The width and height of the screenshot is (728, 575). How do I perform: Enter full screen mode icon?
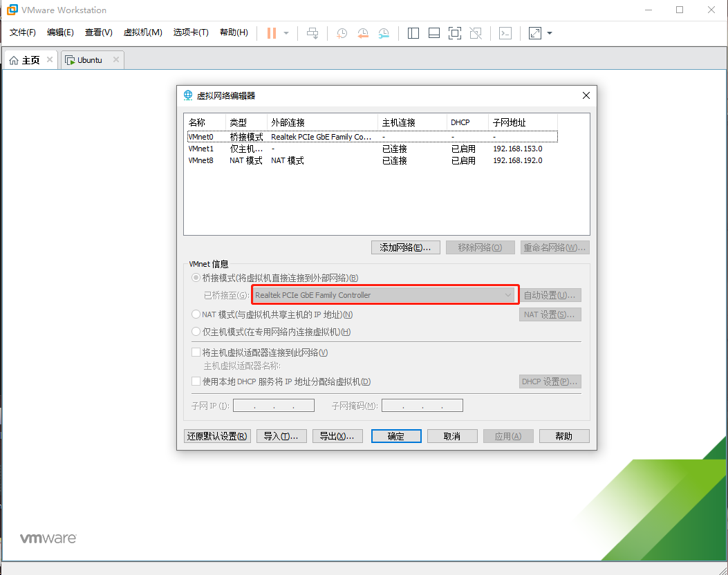pos(455,33)
